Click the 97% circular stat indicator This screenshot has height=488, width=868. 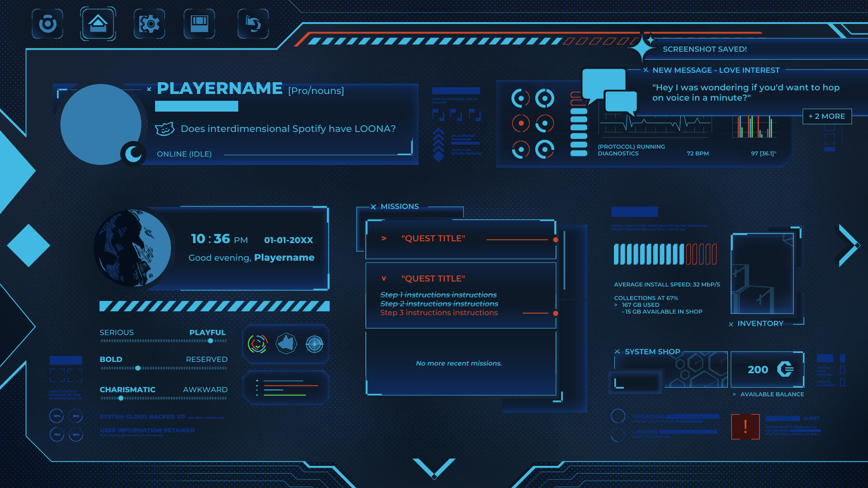tap(57, 416)
